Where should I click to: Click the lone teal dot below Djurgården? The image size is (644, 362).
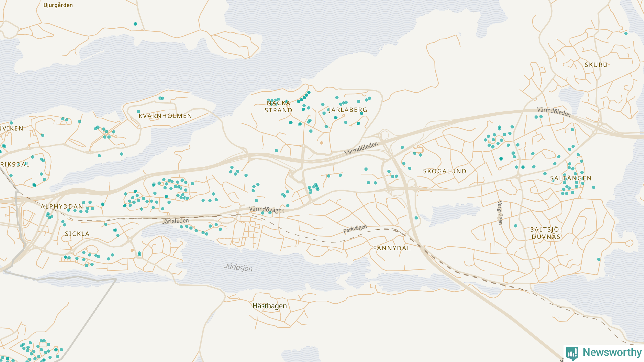(135, 24)
